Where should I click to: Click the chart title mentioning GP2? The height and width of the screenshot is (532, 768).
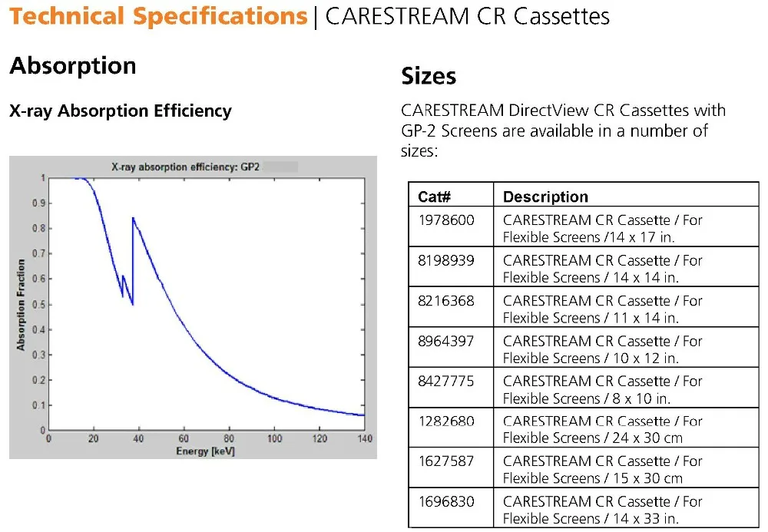[180, 167]
